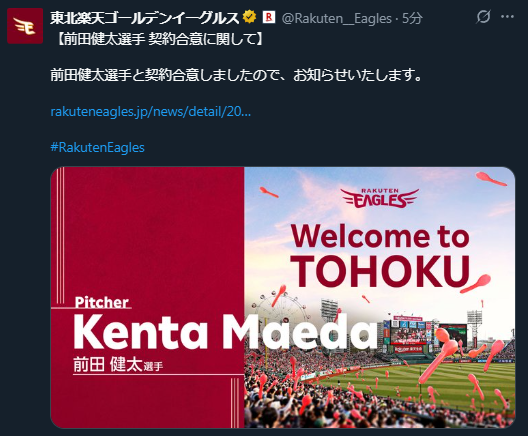
Task: Open the three-dot more options menu
Action: pyautogui.click(x=507, y=16)
